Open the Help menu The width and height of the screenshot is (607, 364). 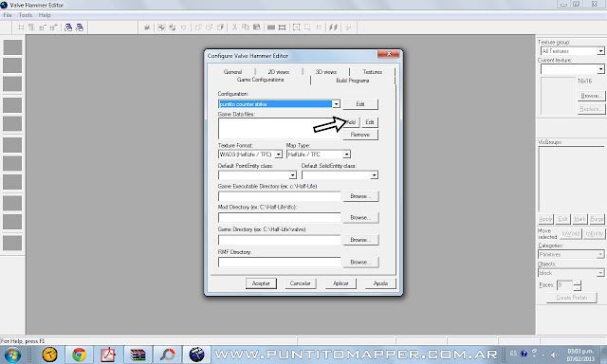(45, 15)
